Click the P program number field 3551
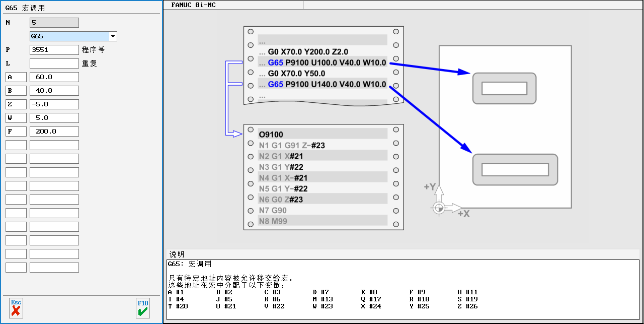Viewport: 644px width, 324px height. pyautogui.click(x=54, y=50)
